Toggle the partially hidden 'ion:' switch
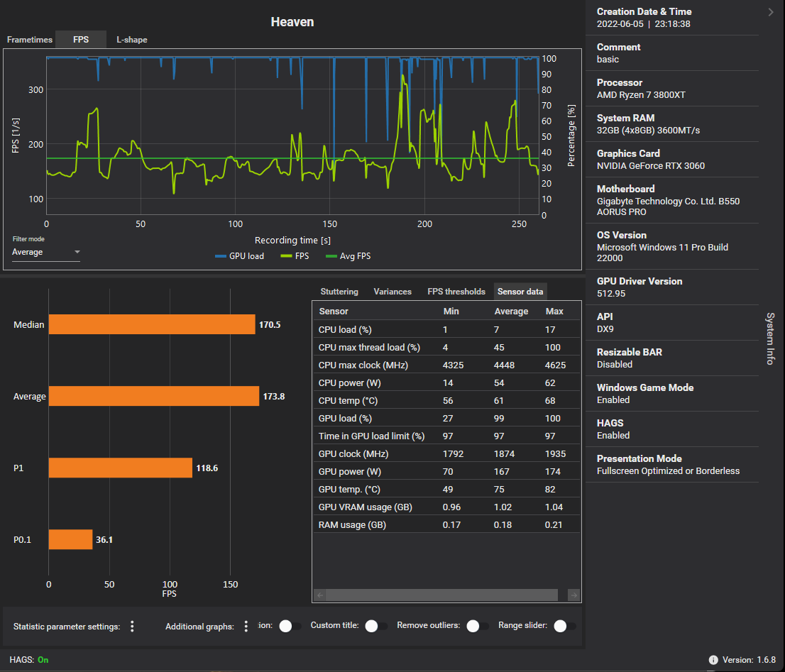Screen dimensions: 785x672 [x=290, y=626]
